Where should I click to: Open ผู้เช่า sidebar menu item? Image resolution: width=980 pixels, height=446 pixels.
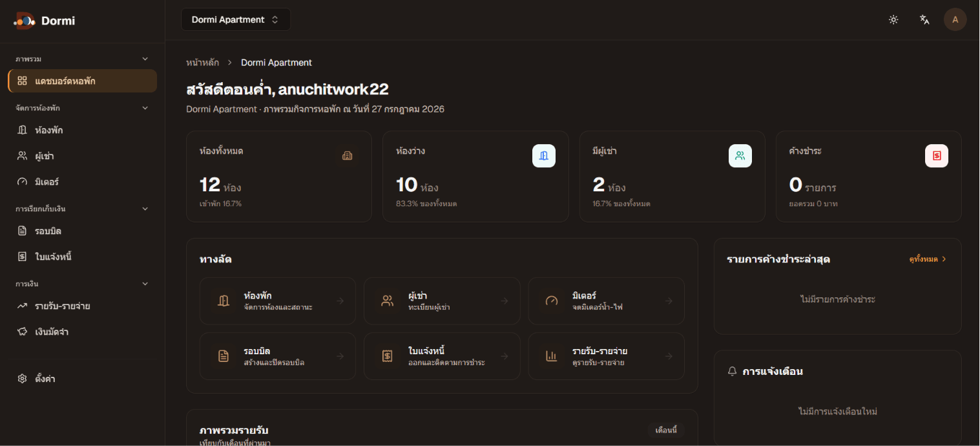pos(83,156)
